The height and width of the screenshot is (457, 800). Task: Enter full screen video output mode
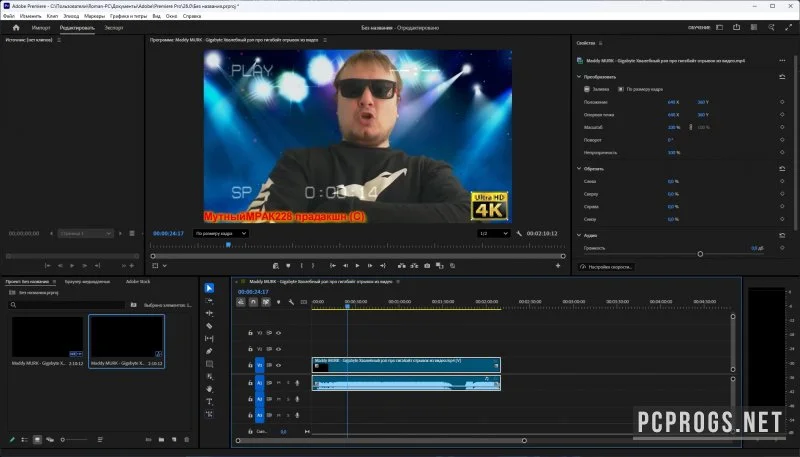[788, 28]
